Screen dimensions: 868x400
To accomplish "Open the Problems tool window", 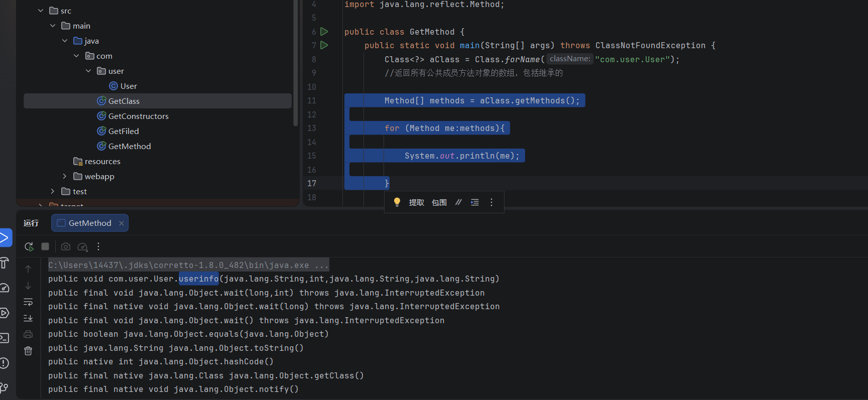I will 5,363.
